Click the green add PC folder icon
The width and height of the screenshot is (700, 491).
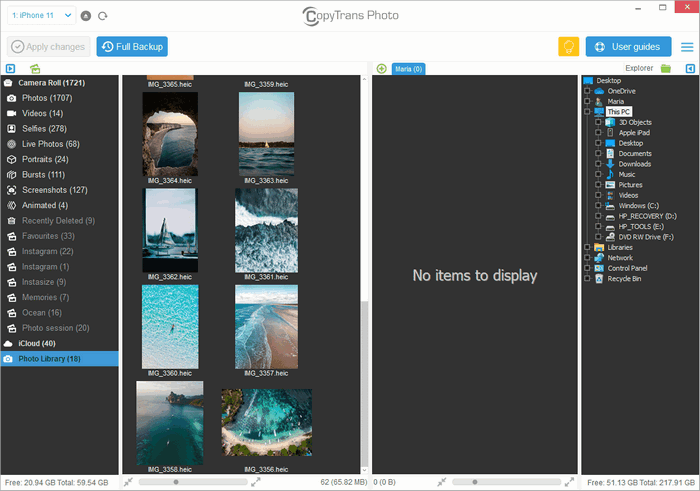(x=381, y=69)
